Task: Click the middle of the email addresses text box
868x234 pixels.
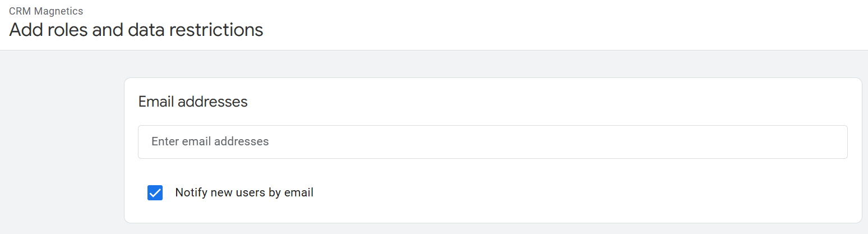Action: pos(492,142)
